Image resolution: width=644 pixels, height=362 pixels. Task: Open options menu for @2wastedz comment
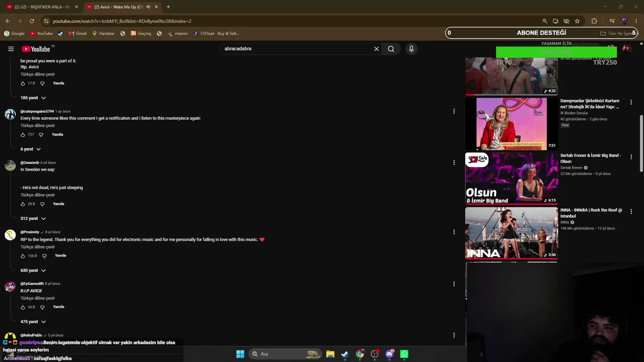pos(454,162)
